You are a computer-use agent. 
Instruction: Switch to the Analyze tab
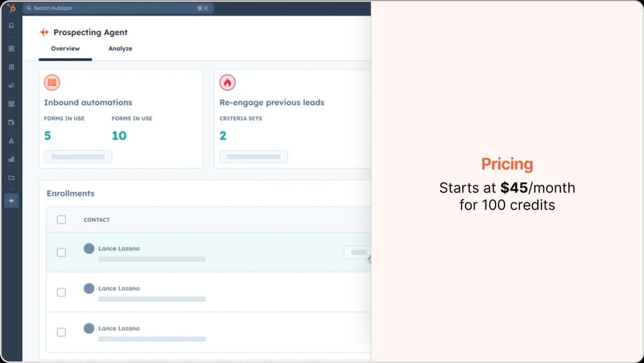click(x=120, y=48)
